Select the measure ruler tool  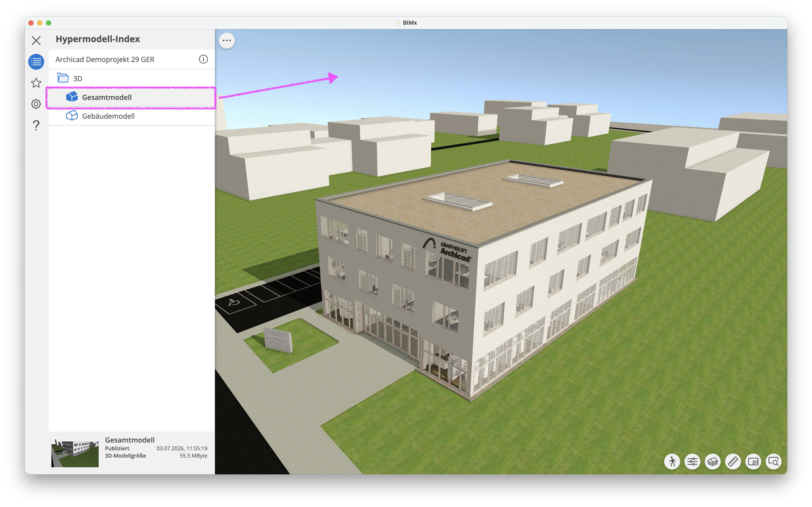pos(733,462)
